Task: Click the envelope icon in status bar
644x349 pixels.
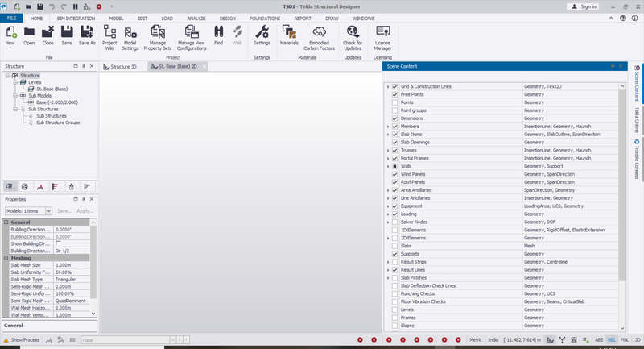Action: pyautogui.click(x=72, y=340)
